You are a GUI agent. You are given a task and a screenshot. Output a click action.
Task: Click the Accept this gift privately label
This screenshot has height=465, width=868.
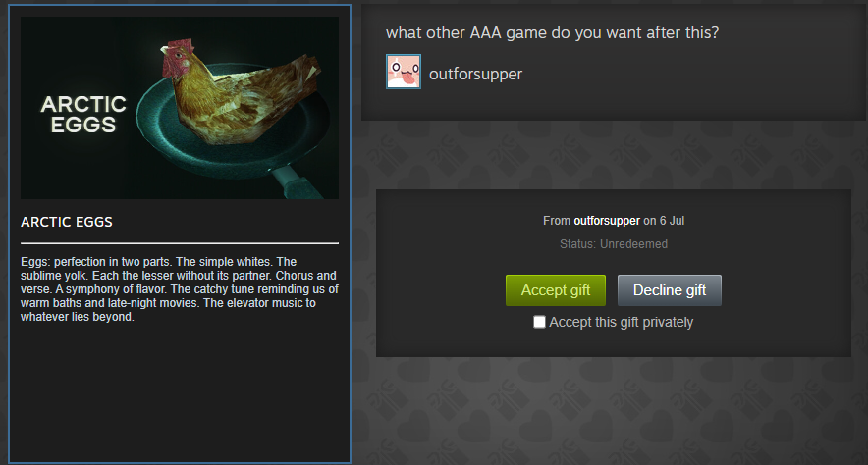pos(622,323)
